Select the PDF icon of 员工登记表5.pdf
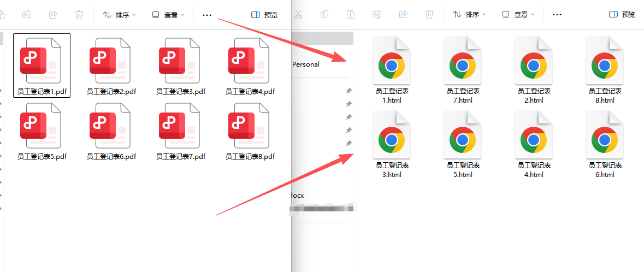This screenshot has height=272, width=644. pyautogui.click(x=40, y=125)
